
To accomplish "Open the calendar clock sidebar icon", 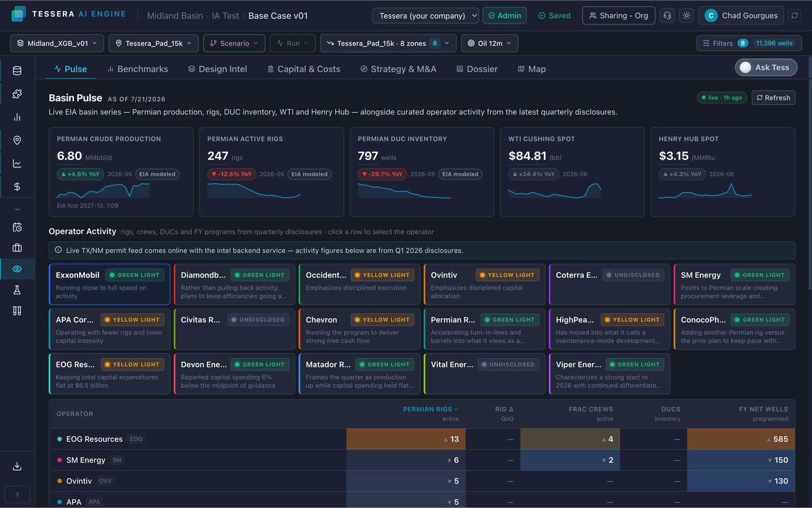I will [x=17, y=227].
